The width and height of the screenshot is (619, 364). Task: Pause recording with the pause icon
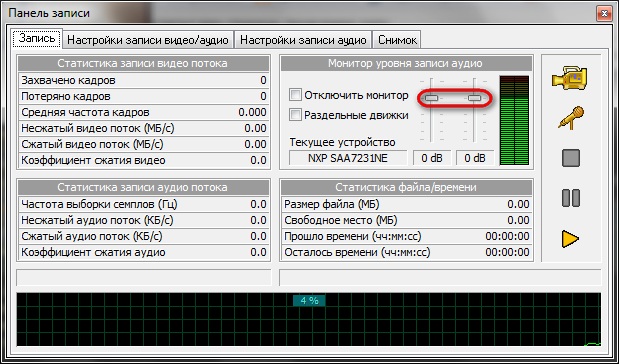pyautogui.click(x=571, y=198)
